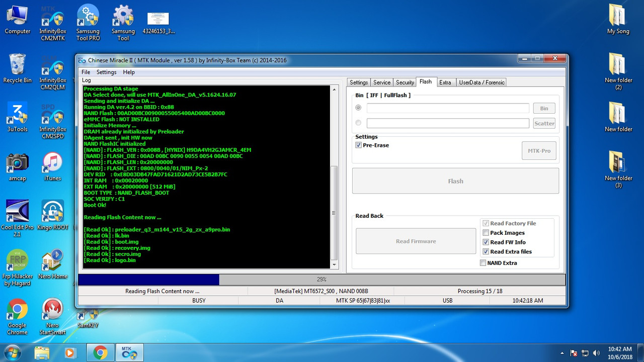644x362 pixels.
Task: Switch to the Settings tab
Action: (359, 82)
